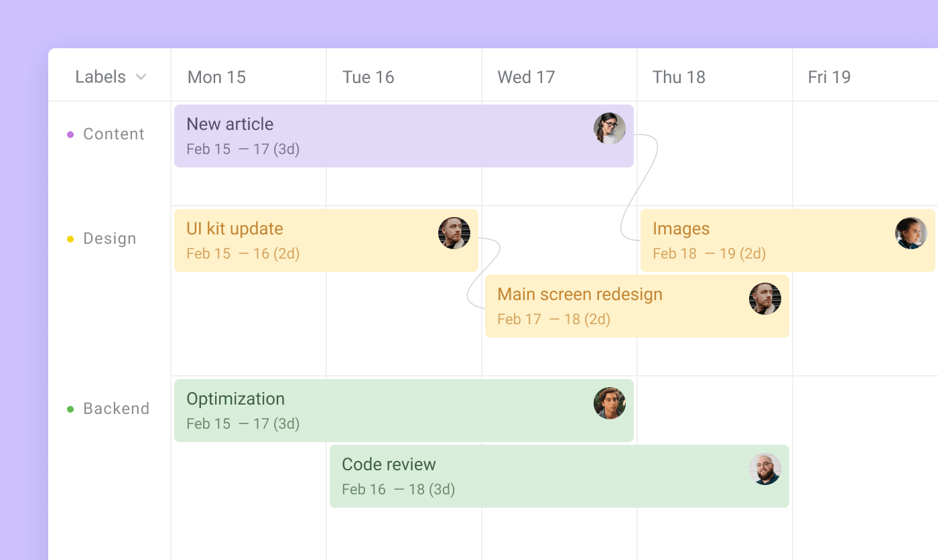Screen dimensions: 938x560
Task: Click the assignee avatar on Code review
Action: [765, 470]
